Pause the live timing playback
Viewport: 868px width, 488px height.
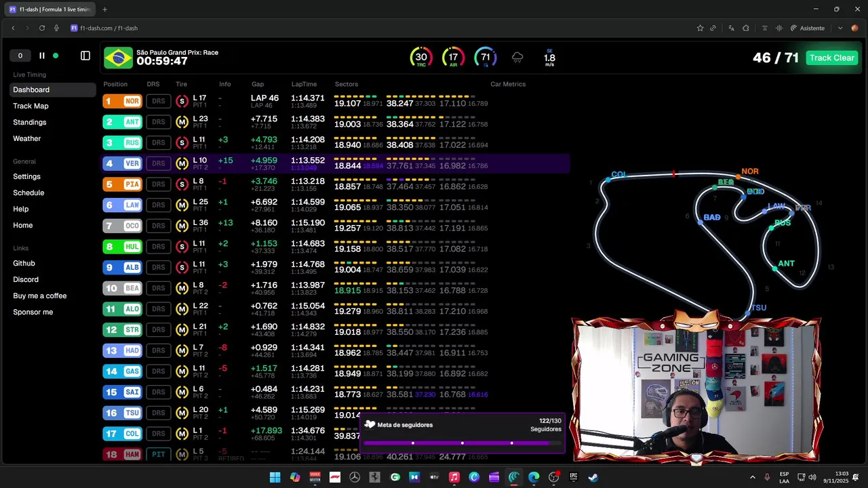tap(41, 56)
